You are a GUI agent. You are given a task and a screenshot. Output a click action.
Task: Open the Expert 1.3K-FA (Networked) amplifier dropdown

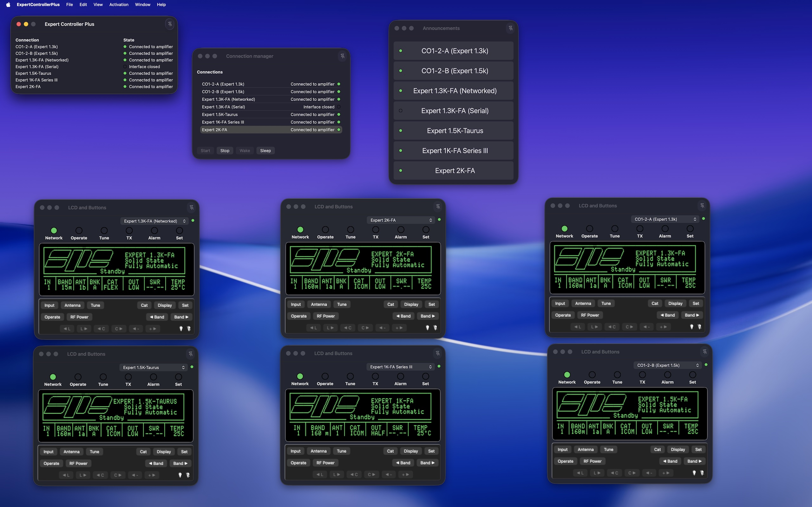click(154, 221)
